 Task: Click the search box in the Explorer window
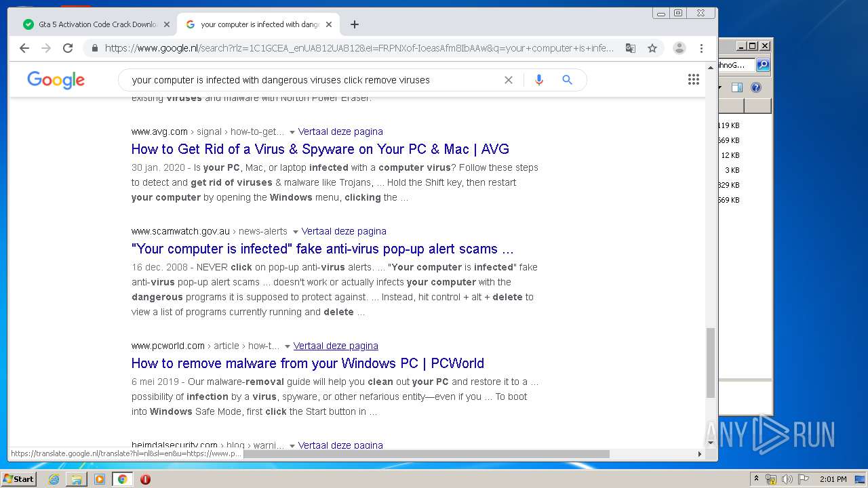pos(736,65)
